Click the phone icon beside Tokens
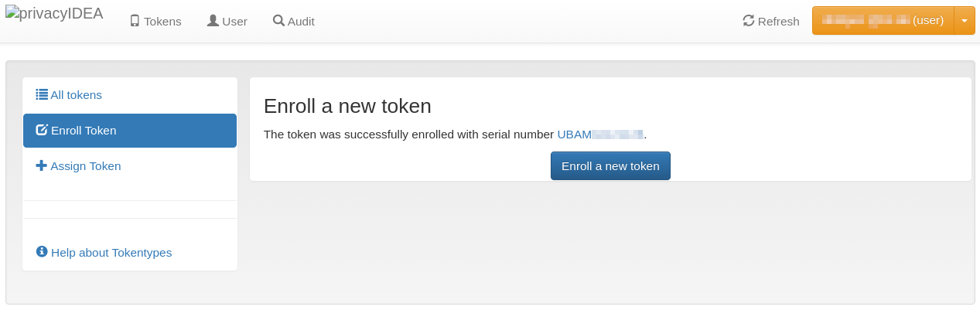The image size is (980, 310). [135, 21]
